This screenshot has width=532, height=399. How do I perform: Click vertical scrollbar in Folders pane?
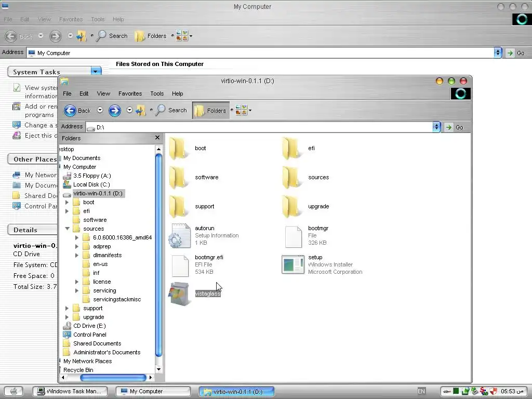(x=158, y=255)
